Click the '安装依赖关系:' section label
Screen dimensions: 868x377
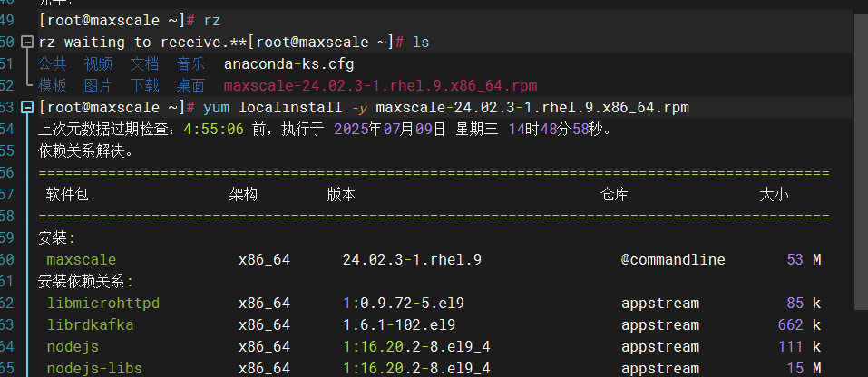pyautogui.click(x=86, y=281)
